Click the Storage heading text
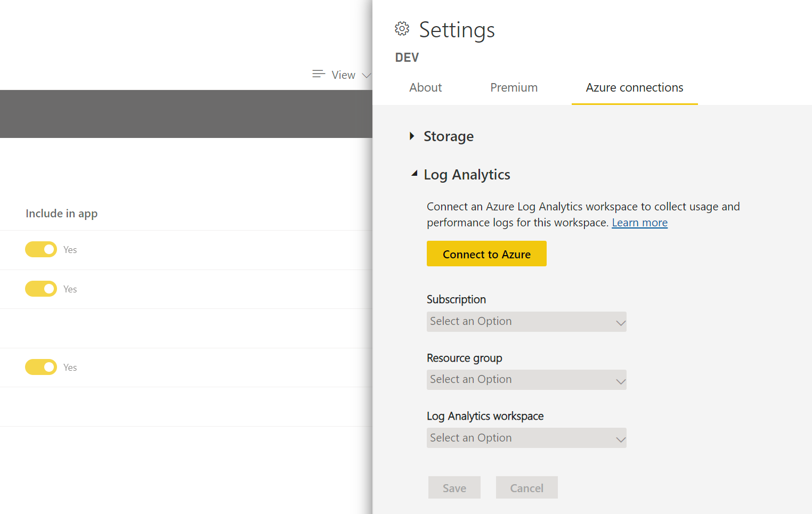Viewport: 812px width, 514px height. (x=449, y=136)
